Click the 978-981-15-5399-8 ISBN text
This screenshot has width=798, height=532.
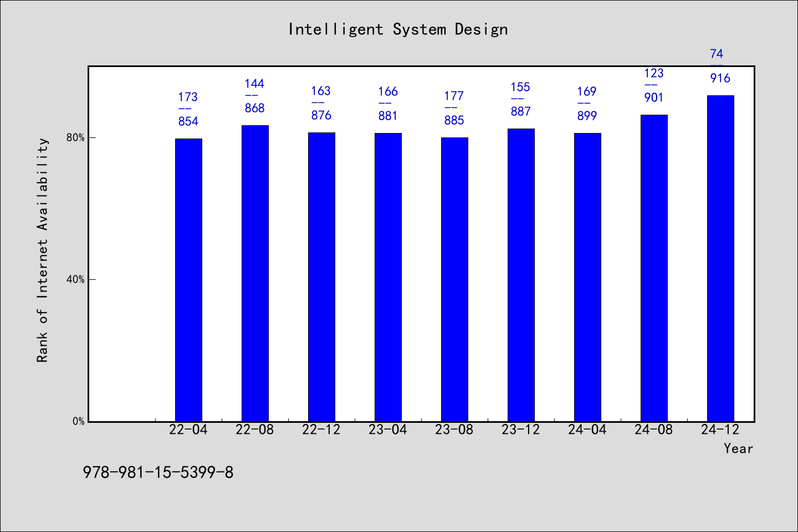pyautogui.click(x=158, y=472)
